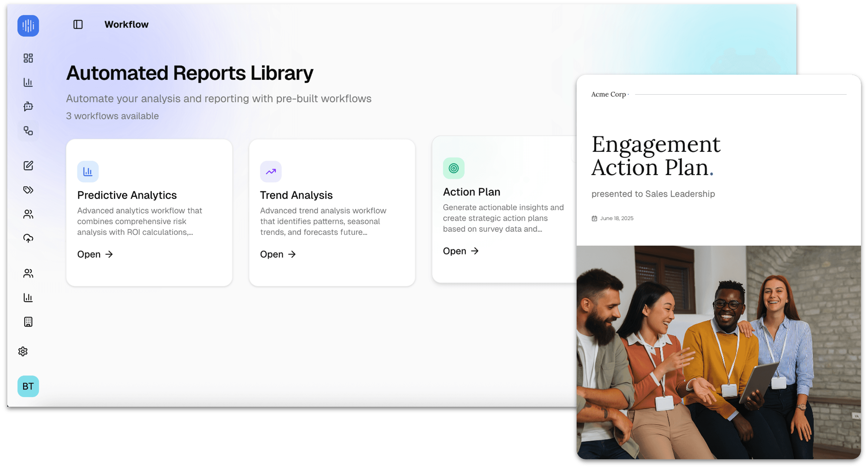Open the Trend Analysis workflow

click(x=278, y=254)
